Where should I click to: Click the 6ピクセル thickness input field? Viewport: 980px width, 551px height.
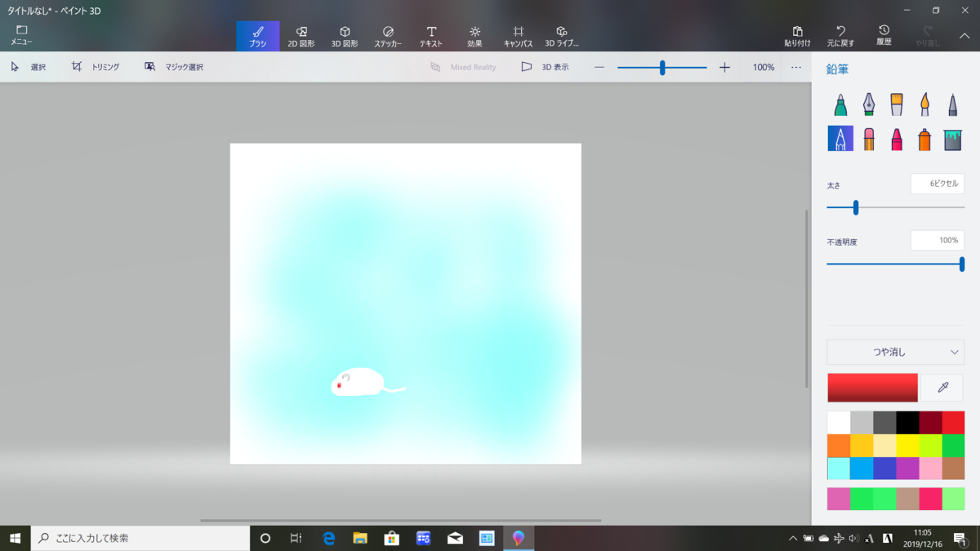point(938,184)
